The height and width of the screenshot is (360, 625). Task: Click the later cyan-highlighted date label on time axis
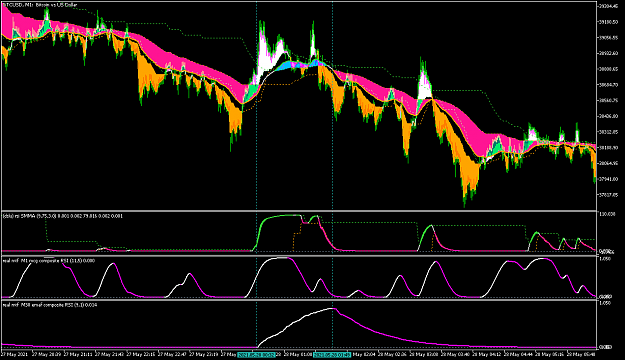(x=332, y=354)
